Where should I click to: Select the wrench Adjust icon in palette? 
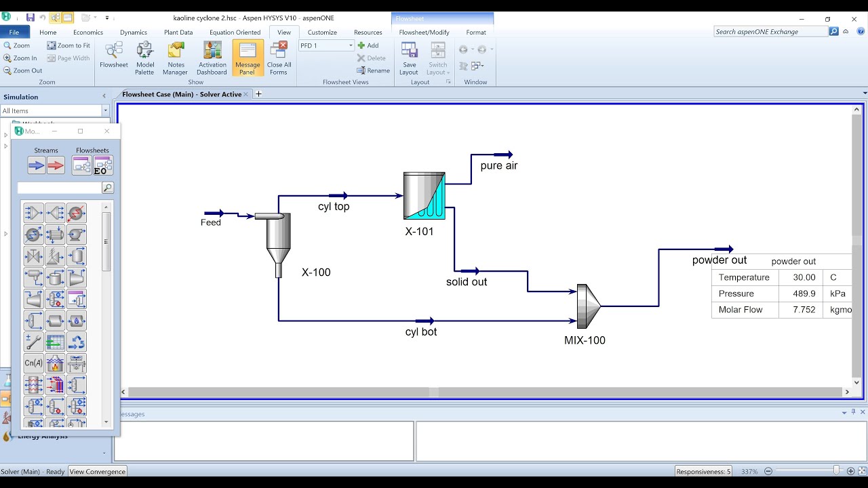[33, 342]
